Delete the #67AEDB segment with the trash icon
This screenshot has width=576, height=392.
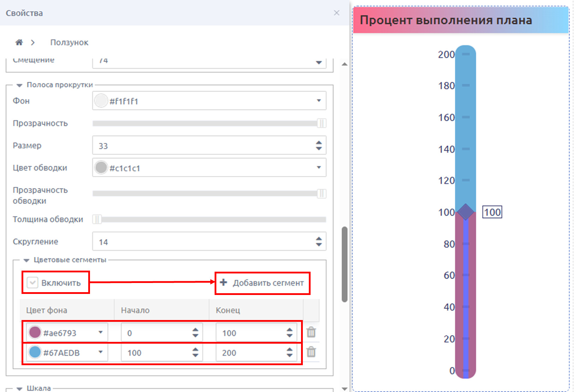(x=311, y=352)
